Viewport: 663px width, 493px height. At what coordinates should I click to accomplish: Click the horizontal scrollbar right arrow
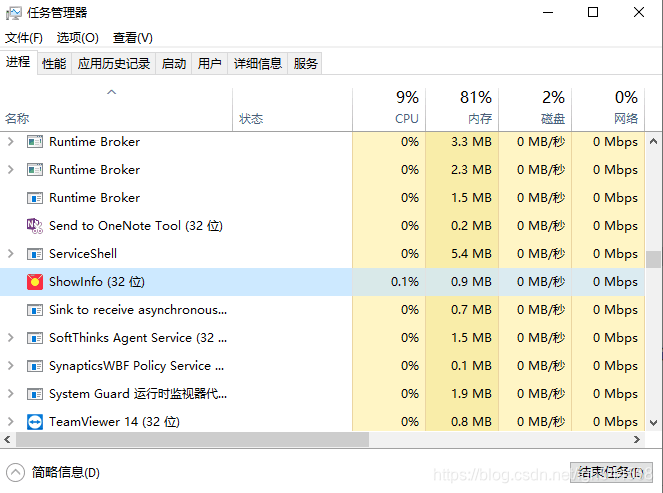pos(637,440)
